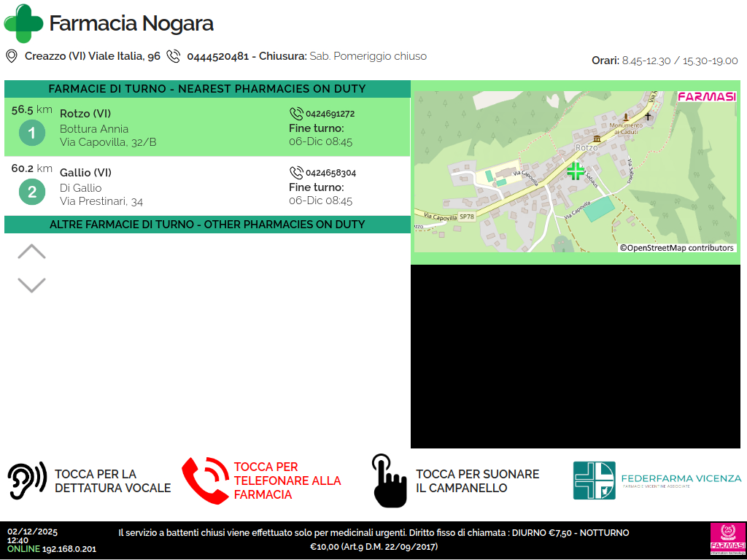
Task: Click the green cross marker on map
Action: [x=576, y=171]
